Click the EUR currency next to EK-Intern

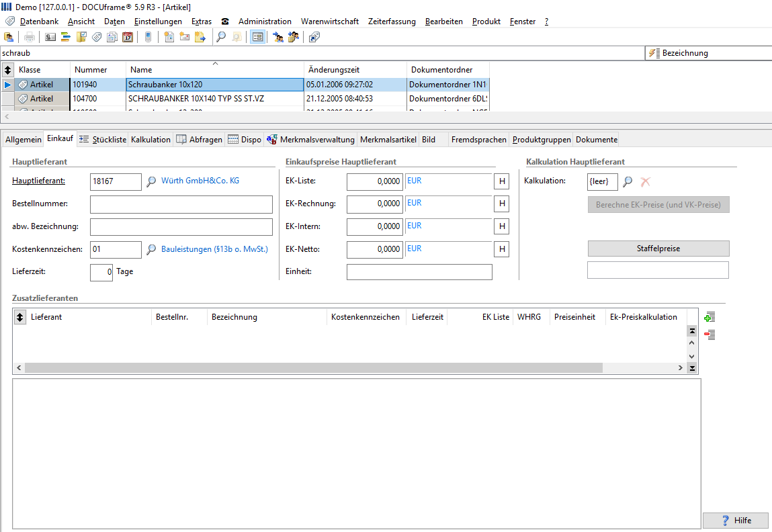point(414,226)
